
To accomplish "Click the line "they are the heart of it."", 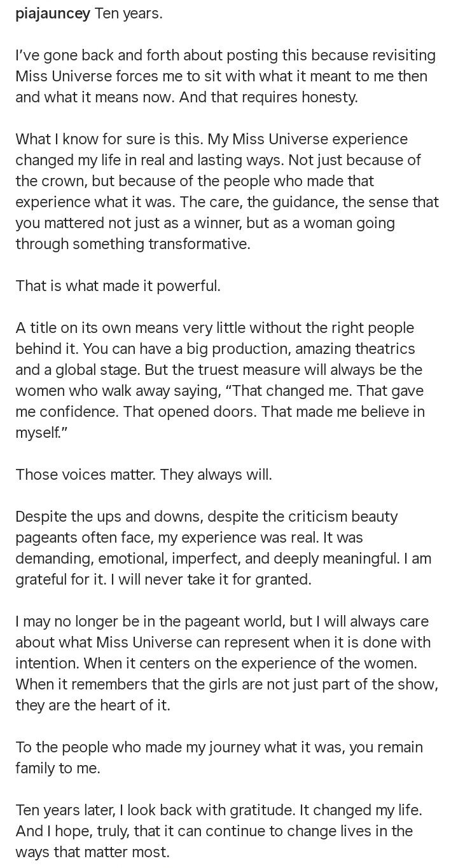I will [92, 705].
